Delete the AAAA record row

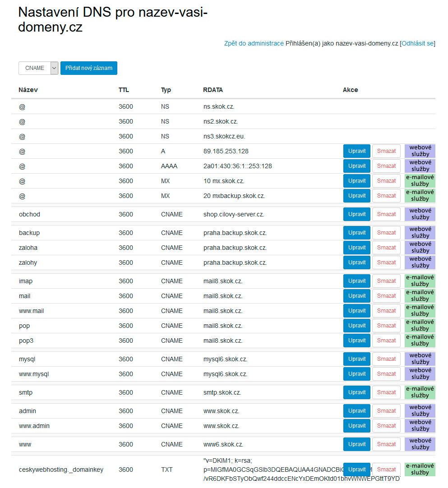(x=386, y=166)
